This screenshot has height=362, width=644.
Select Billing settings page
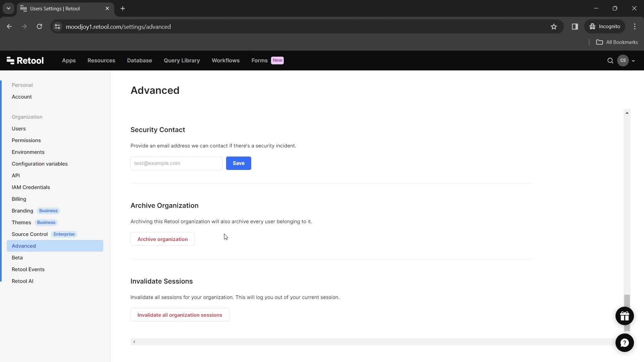19,198
